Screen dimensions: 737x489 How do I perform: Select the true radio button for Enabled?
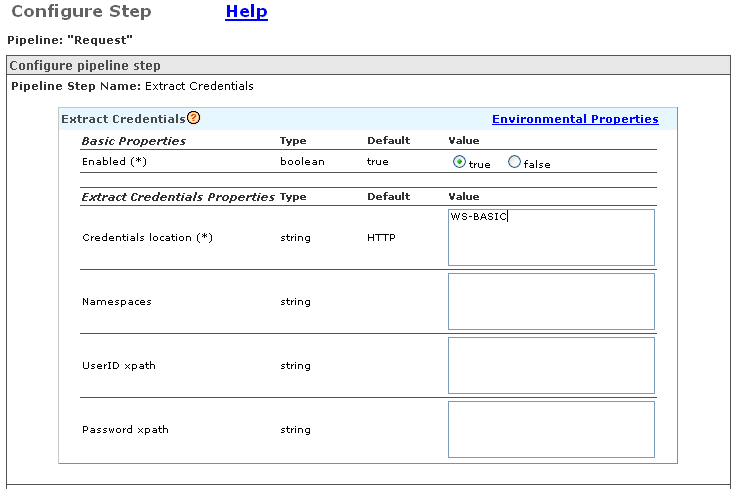[x=459, y=162]
